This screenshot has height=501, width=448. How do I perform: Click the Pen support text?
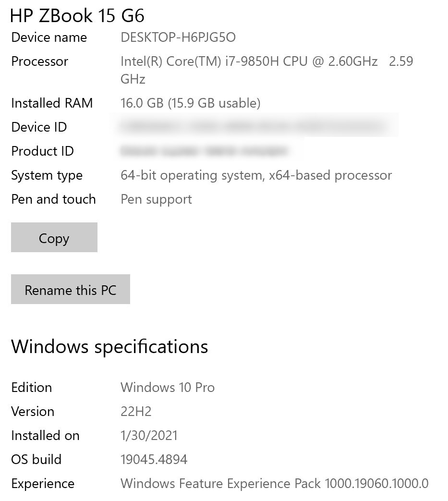click(x=156, y=199)
